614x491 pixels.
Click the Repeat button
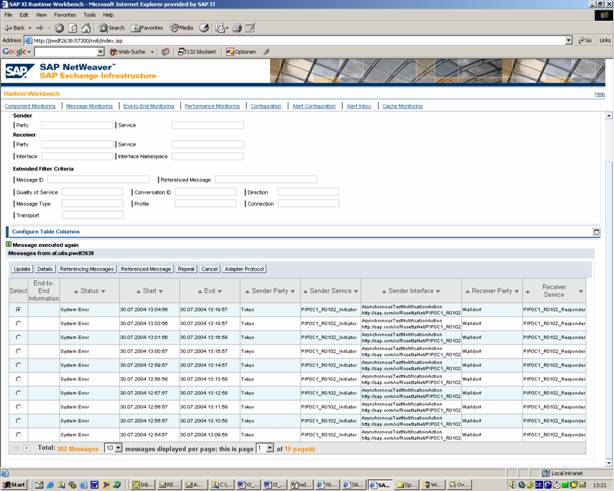(x=186, y=269)
